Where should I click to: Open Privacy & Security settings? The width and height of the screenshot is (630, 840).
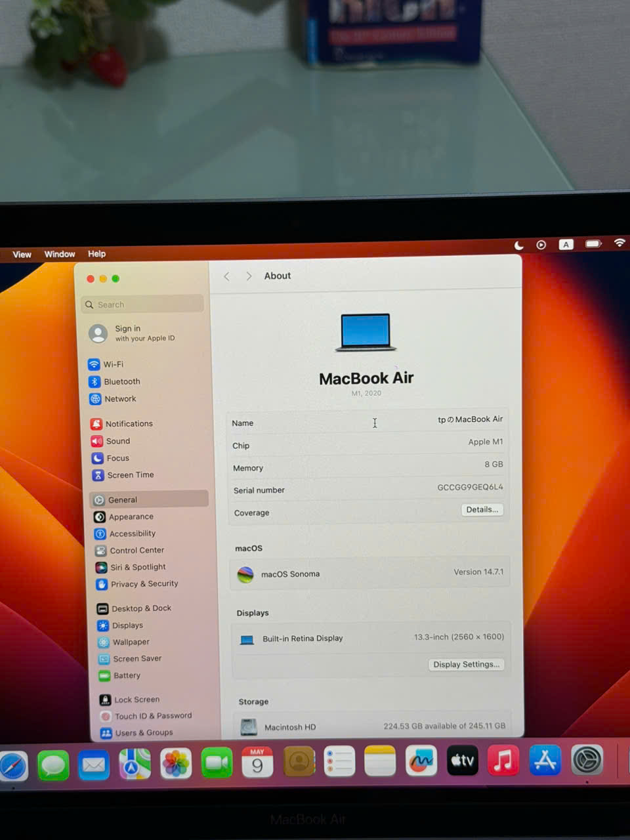coord(137,583)
